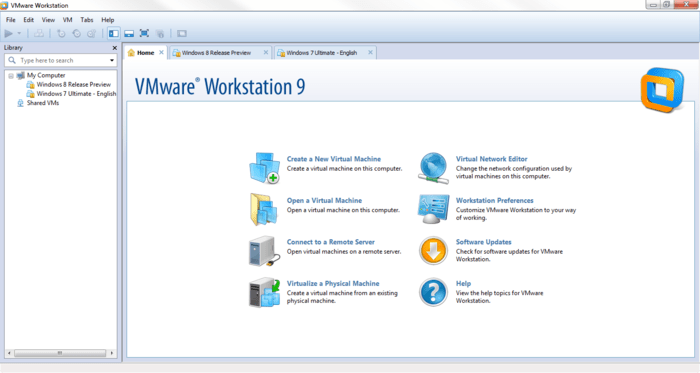The image size is (700, 373).
Task: Open the VM menu
Action: click(x=67, y=20)
